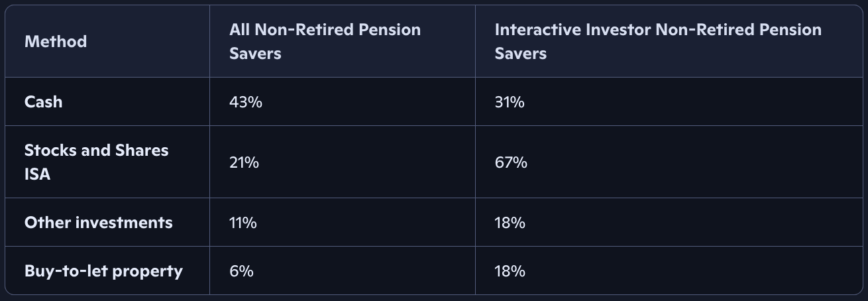Select the 6% Buy-to-let property value
The height and width of the screenshot is (301, 868).
pos(241,271)
